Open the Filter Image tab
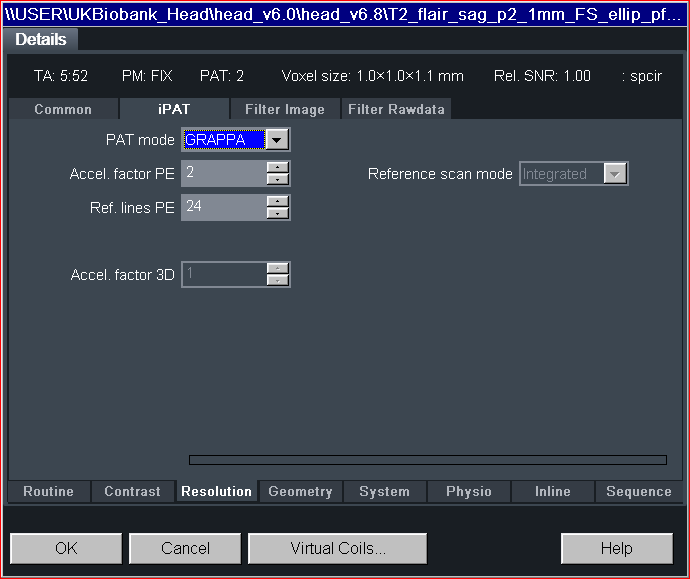 click(x=284, y=110)
